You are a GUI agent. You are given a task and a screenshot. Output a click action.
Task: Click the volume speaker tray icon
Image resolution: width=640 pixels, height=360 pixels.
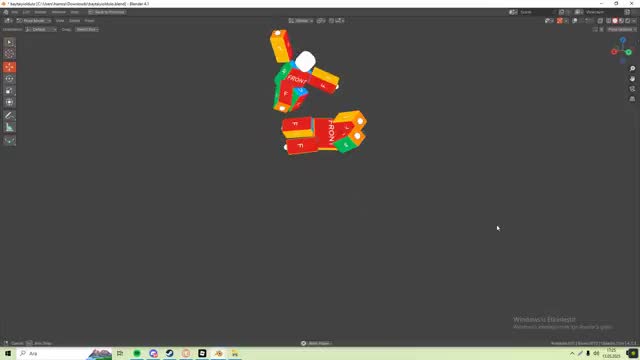tap(596, 353)
